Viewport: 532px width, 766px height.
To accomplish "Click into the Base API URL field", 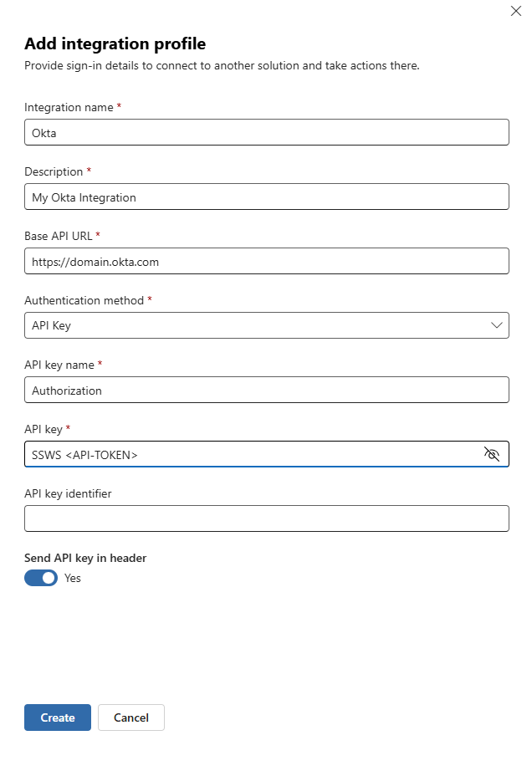I will [x=267, y=261].
